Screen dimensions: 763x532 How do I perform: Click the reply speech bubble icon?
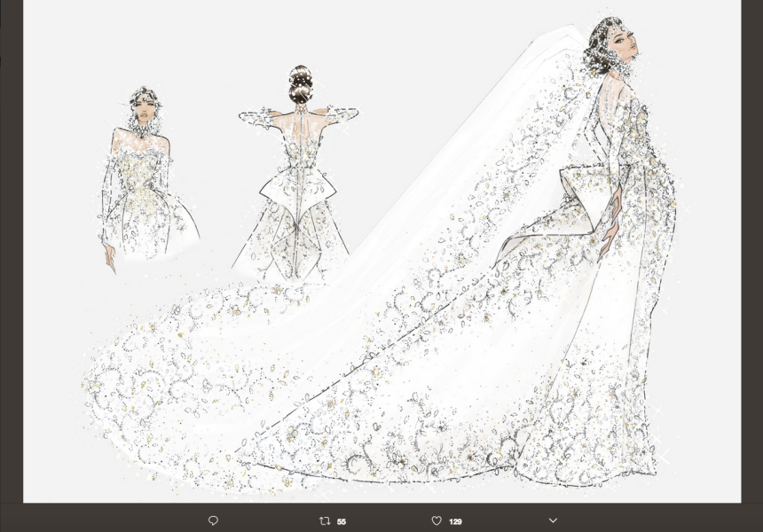coord(213,520)
